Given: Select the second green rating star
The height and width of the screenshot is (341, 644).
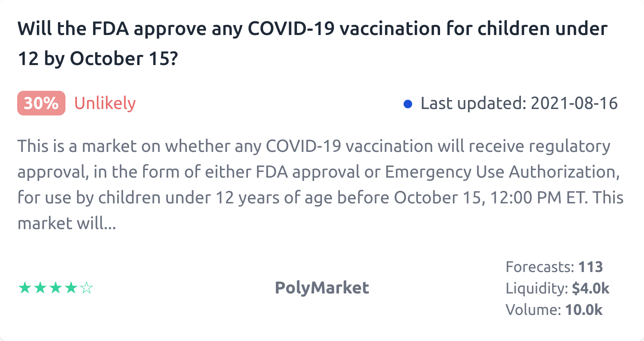Looking at the screenshot, I should 40,288.
